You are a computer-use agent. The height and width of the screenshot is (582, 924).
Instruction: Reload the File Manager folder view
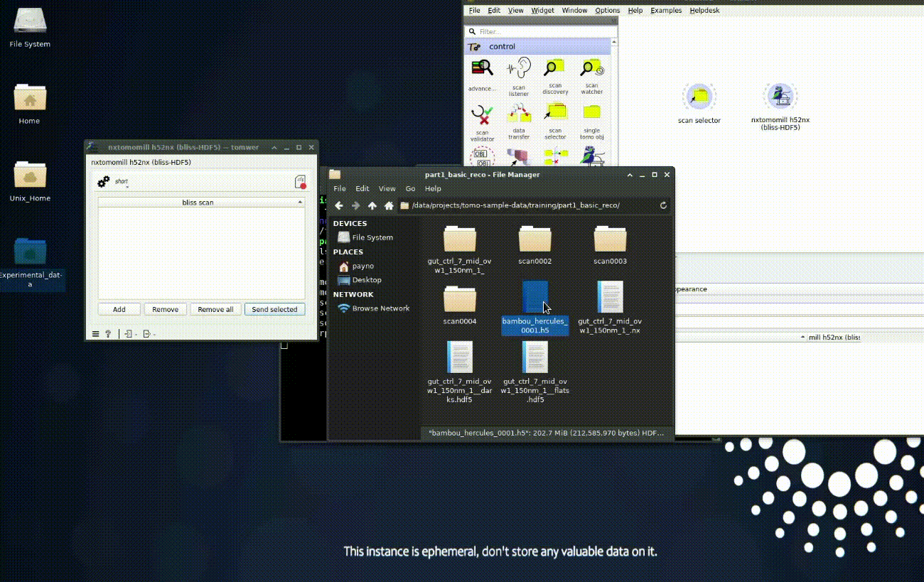tap(664, 205)
